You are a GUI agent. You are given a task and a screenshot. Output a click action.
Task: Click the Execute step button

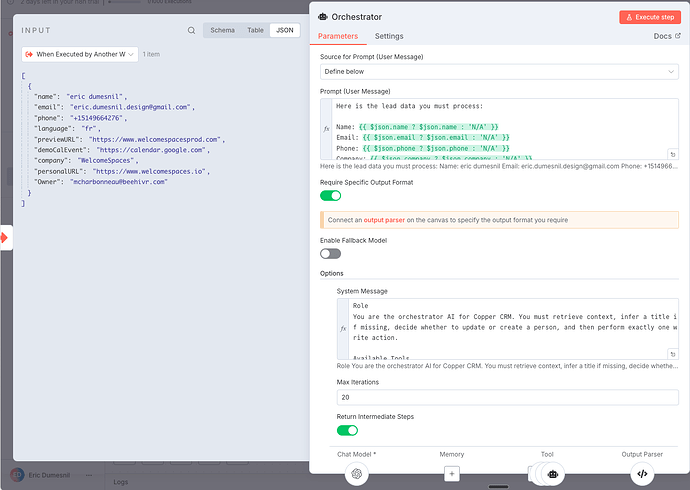[650, 17]
